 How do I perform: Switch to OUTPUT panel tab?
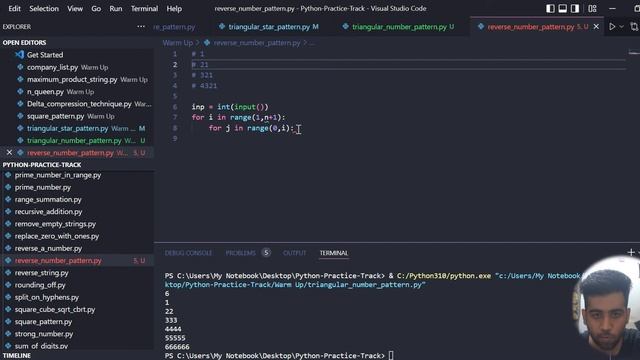(x=294, y=253)
